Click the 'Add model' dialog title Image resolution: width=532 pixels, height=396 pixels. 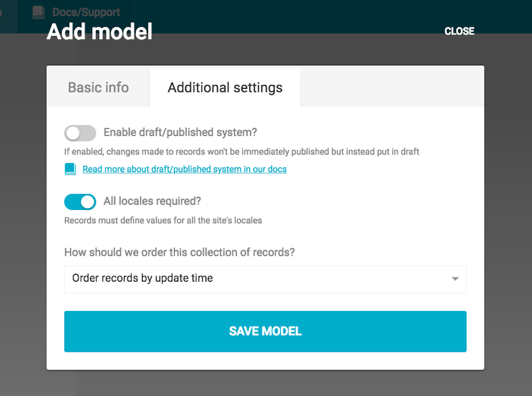coord(99,32)
